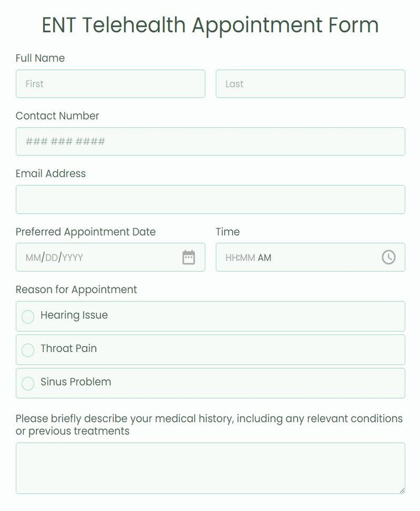Click the Reason for Appointment heading
Image resolution: width=420 pixels, height=511 pixels.
click(x=75, y=290)
